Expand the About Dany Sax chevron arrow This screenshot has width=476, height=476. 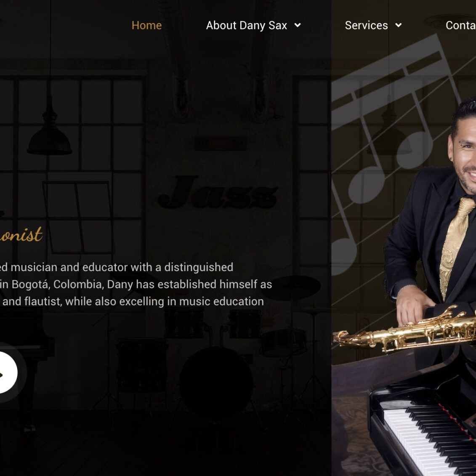tap(298, 25)
